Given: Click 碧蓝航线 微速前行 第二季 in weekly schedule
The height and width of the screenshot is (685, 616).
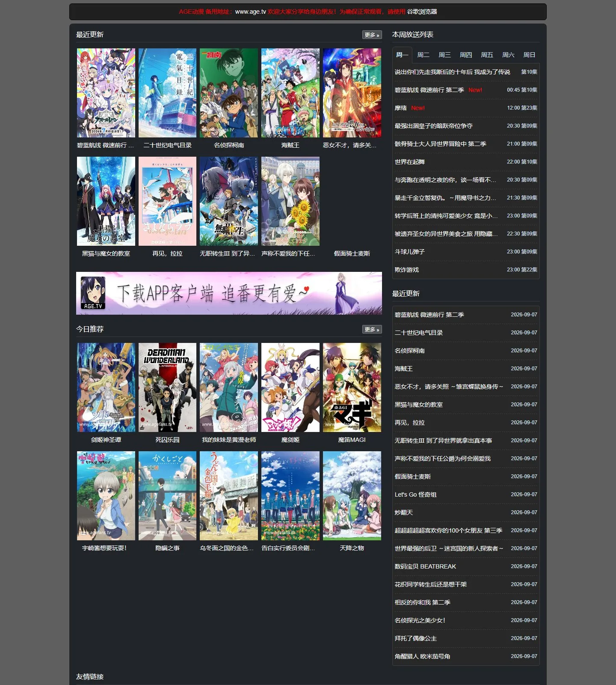Looking at the screenshot, I should click(x=429, y=90).
